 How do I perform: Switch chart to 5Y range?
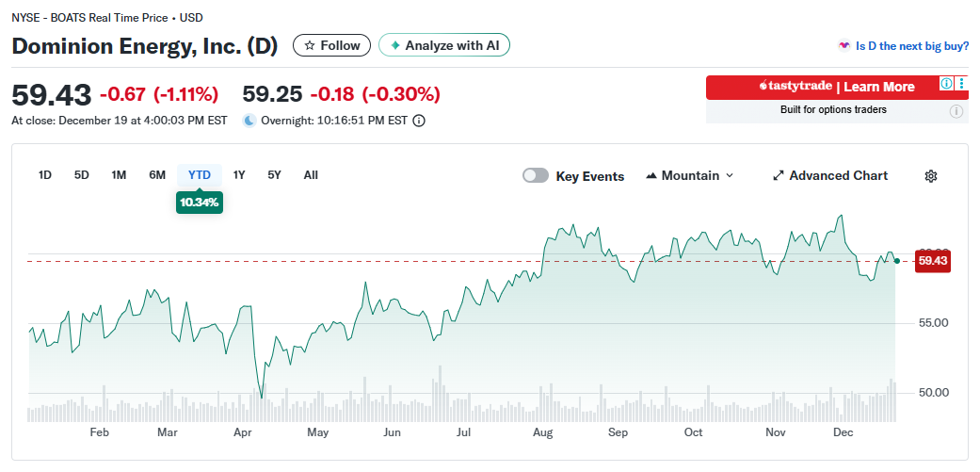pyautogui.click(x=274, y=174)
